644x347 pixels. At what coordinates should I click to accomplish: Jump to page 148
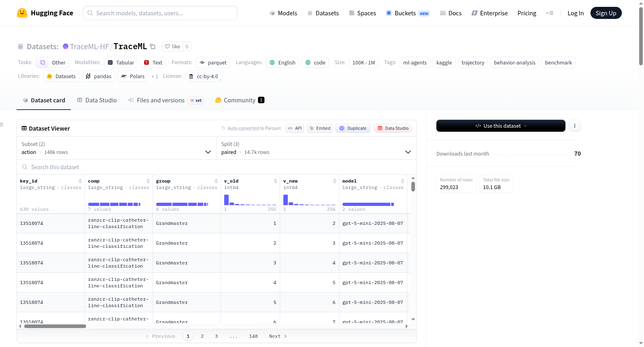tap(253, 336)
